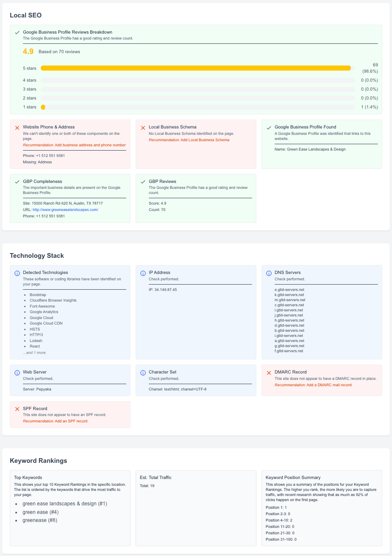Screen dimensions: 392x556
Task: Click the info icon on Detected Technologies
Action: (x=17, y=273)
